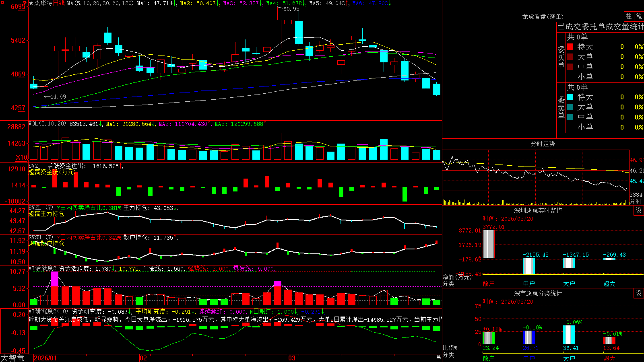The width and height of the screenshot is (644, 362).
Task: Open 设 settings for 深市超赢分类统计
Action: tap(639, 293)
